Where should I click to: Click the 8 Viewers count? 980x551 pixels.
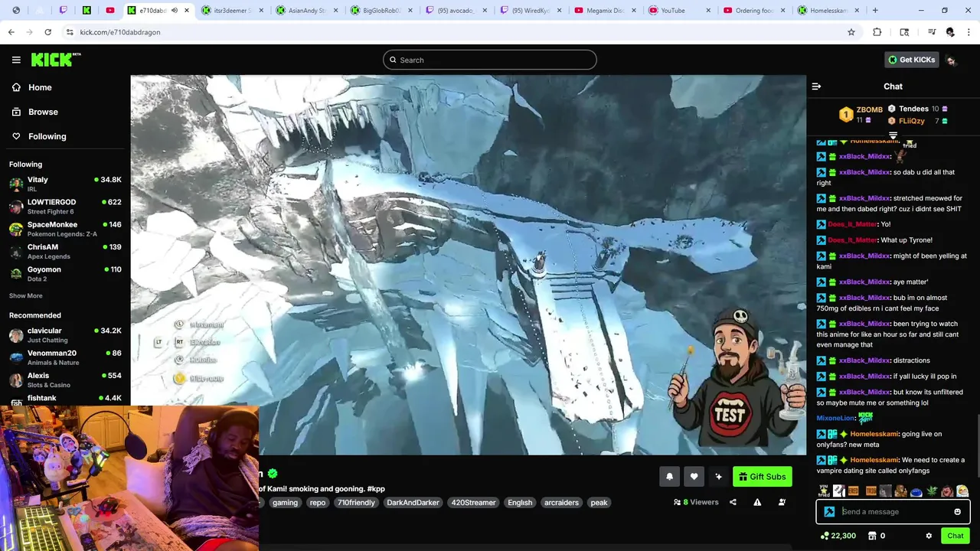pyautogui.click(x=696, y=502)
